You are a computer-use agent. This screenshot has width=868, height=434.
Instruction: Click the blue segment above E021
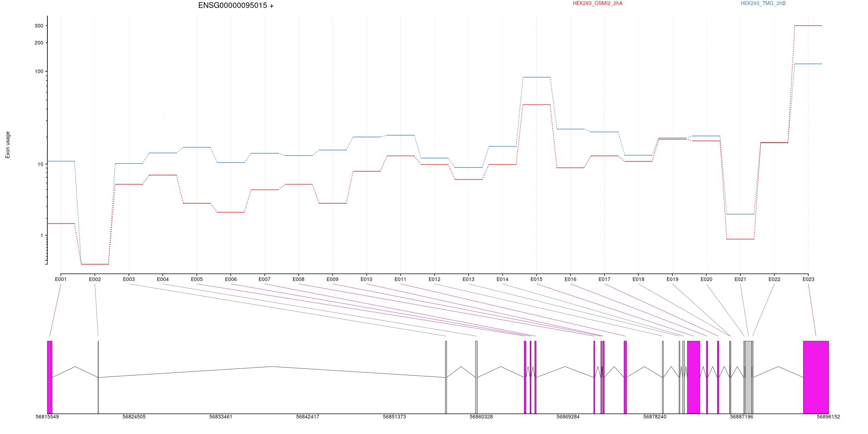coord(740,214)
